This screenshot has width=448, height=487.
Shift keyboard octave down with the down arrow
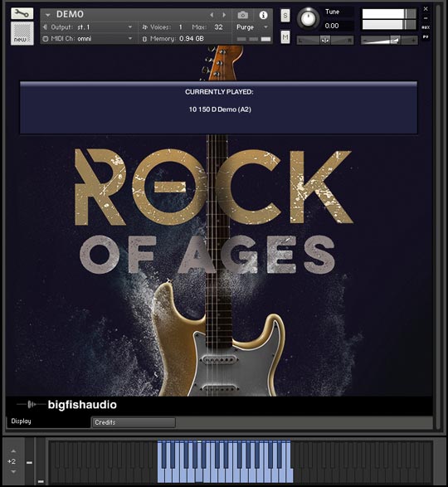point(13,472)
